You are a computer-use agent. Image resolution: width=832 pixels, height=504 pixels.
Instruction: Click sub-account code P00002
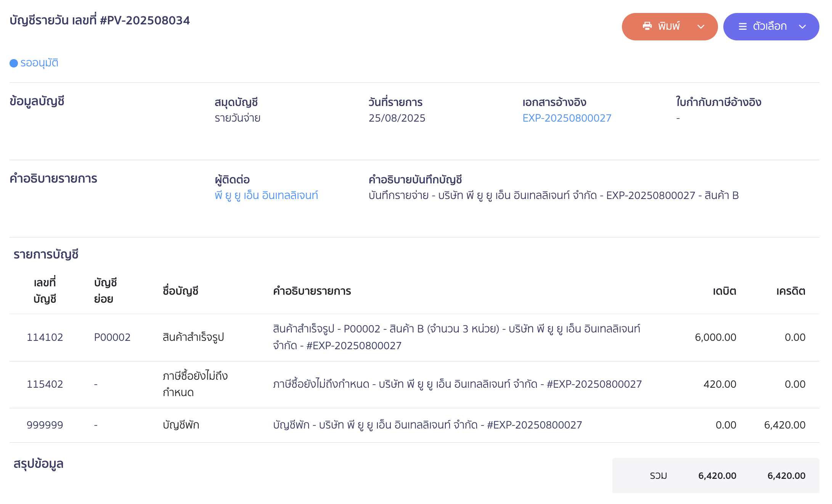point(112,337)
